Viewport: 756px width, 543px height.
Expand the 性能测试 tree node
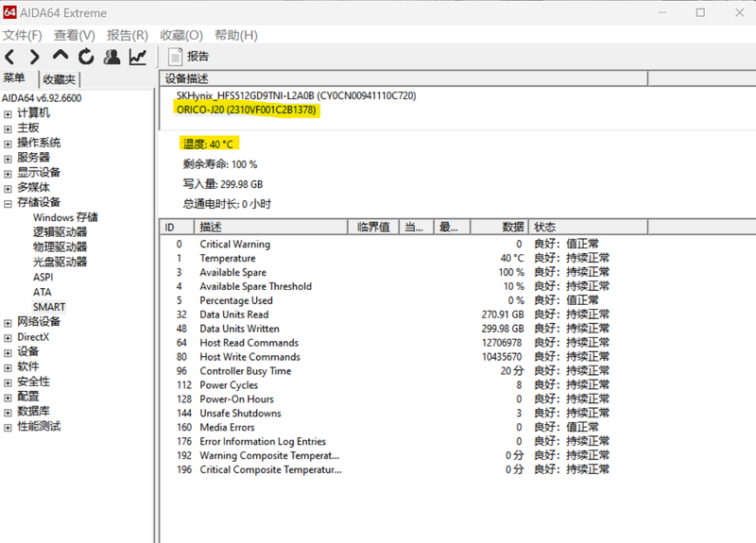click(8, 428)
